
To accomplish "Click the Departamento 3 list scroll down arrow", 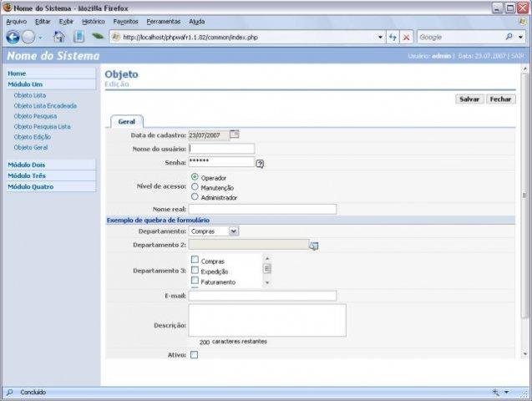I will [x=267, y=282].
